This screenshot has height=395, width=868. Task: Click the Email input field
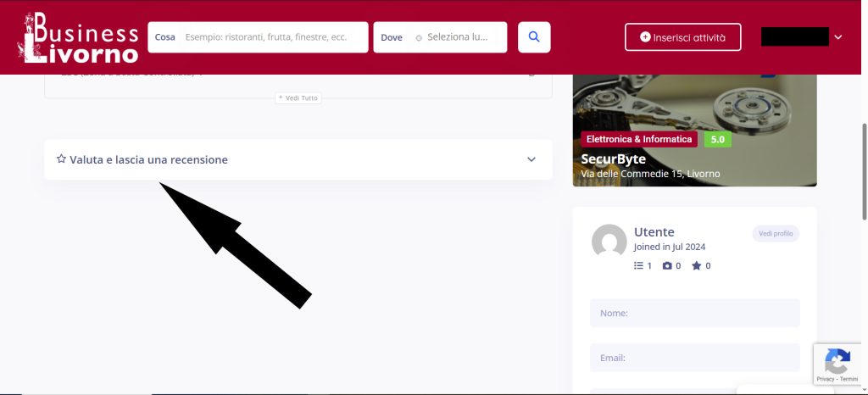pyautogui.click(x=694, y=358)
